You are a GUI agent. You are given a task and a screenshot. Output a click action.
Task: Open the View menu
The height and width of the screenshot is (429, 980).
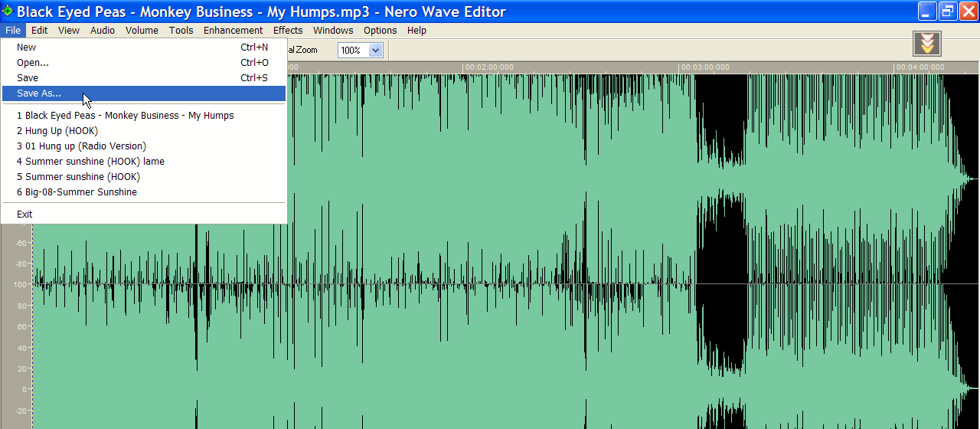(x=69, y=31)
